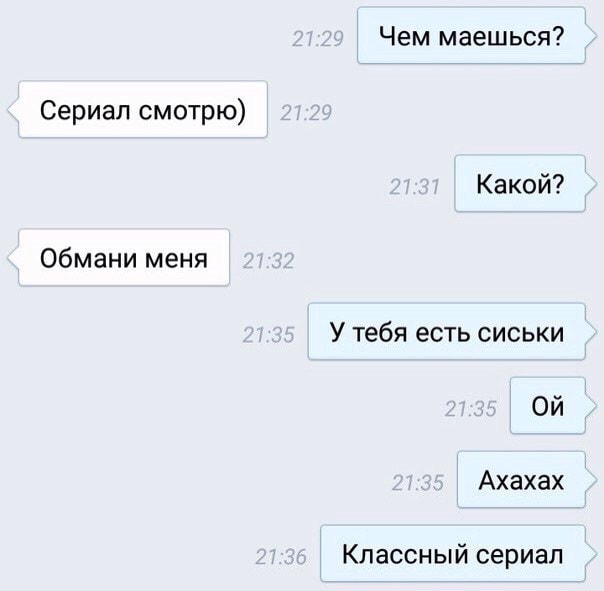This screenshot has width=604, height=591.
Task: Click the word 'сериал' in the last message
Action: click(520, 556)
